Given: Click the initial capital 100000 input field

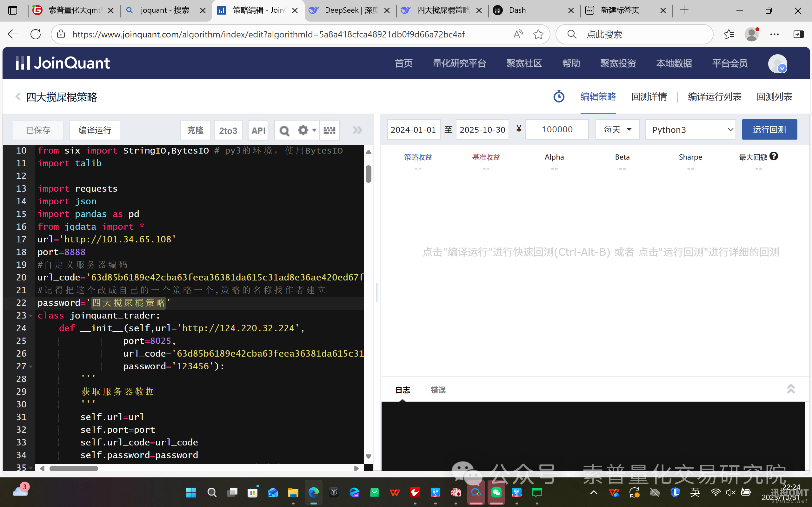Looking at the screenshot, I should 557,130.
